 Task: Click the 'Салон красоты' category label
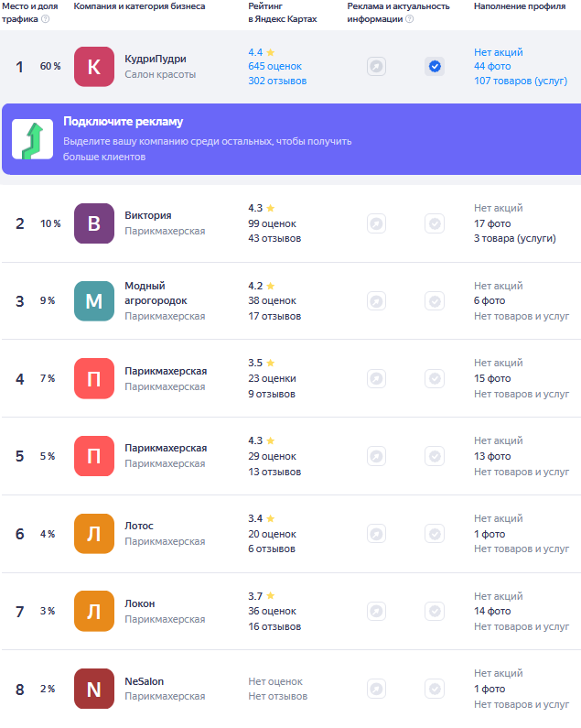tap(160, 74)
